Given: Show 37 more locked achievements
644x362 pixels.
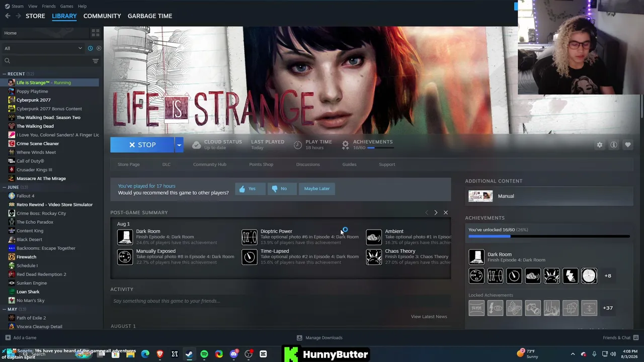Looking at the screenshot, I should click(x=608, y=308).
